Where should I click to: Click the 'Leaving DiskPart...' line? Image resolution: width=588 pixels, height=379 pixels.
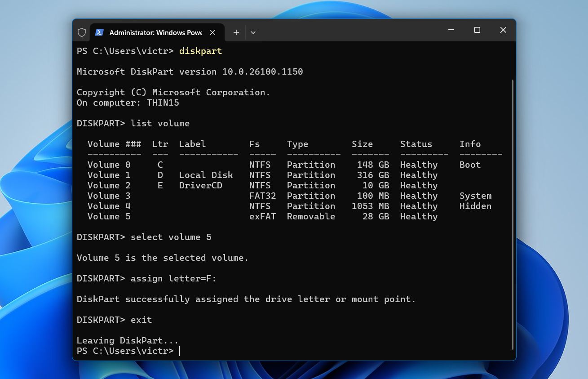click(x=128, y=340)
